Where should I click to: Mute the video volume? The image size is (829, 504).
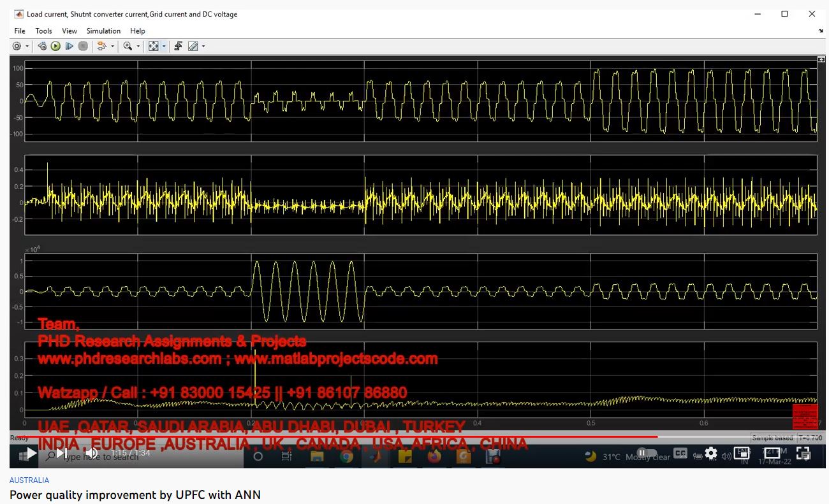tap(92, 454)
